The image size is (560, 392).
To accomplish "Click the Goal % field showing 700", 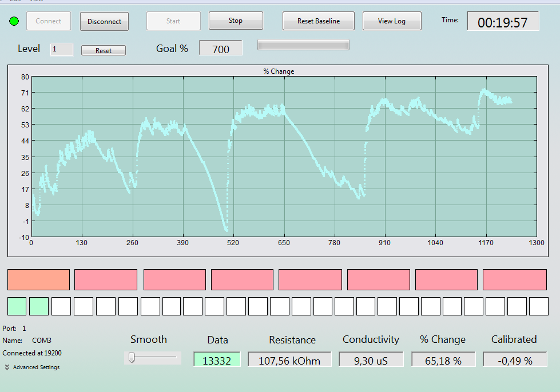I will pyautogui.click(x=221, y=48).
